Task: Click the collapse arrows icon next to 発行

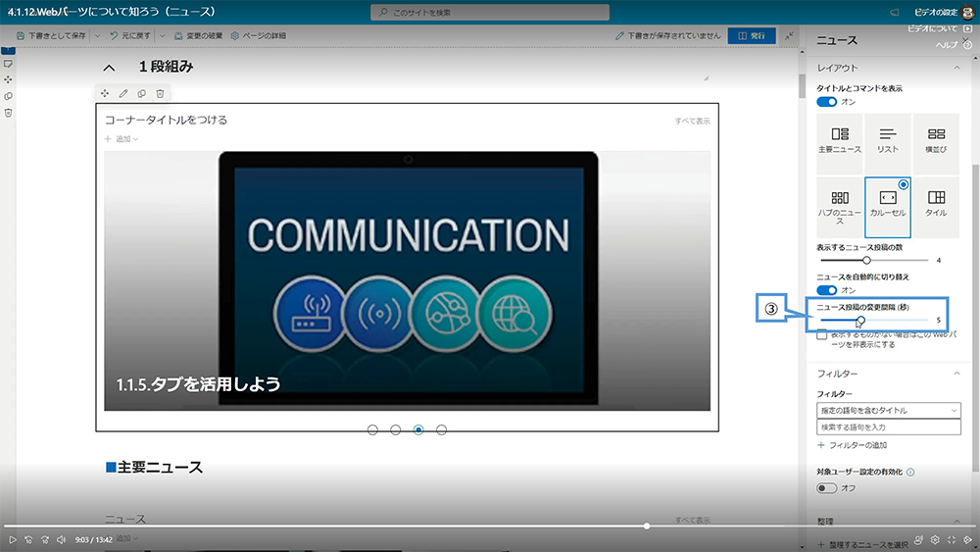Action: point(789,35)
